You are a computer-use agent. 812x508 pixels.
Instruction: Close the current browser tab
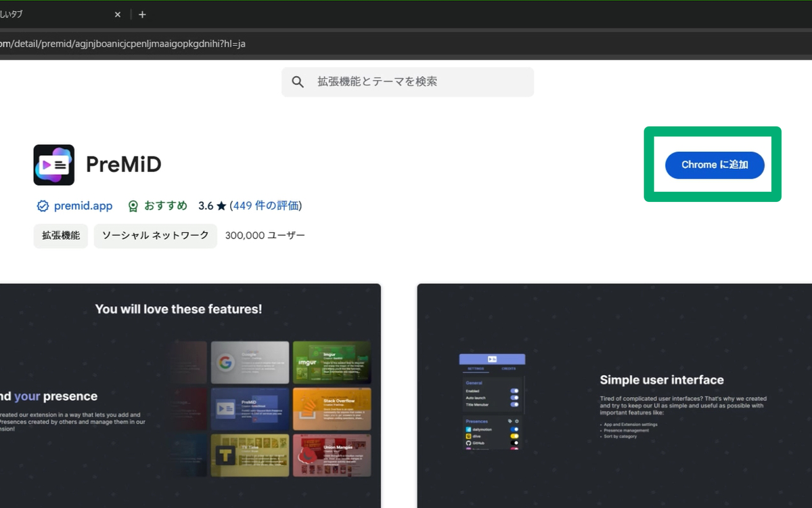(x=118, y=14)
